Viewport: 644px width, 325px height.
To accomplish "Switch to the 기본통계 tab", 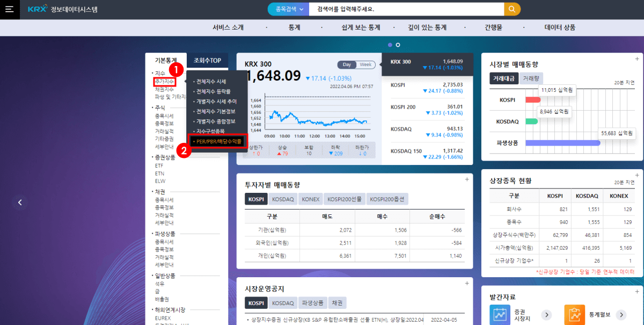I will [166, 60].
